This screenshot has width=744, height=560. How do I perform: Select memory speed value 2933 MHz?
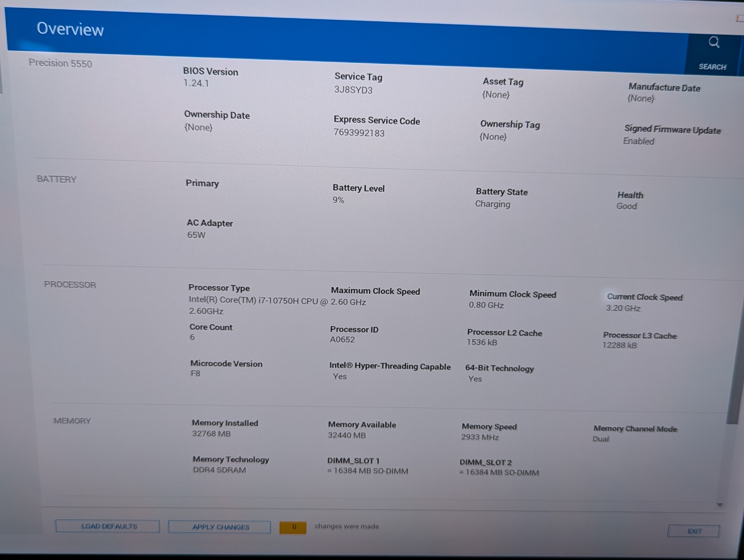pyautogui.click(x=480, y=437)
